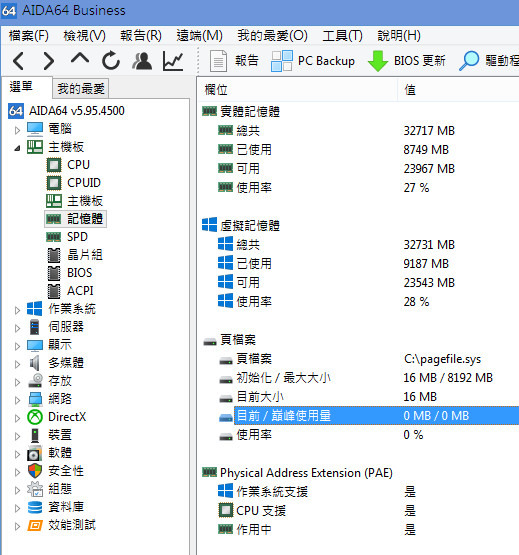This screenshot has width=519, height=555.
Task: Click the 欄位 column header
Action: [x=297, y=90]
